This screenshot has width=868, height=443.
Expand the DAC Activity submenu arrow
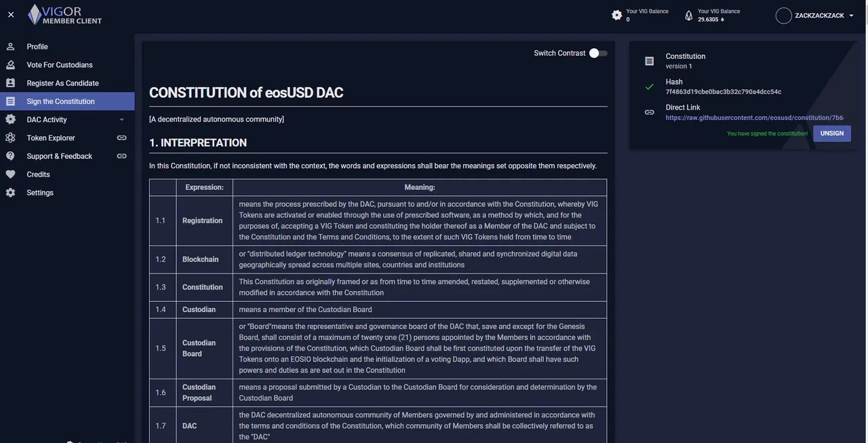(x=122, y=119)
